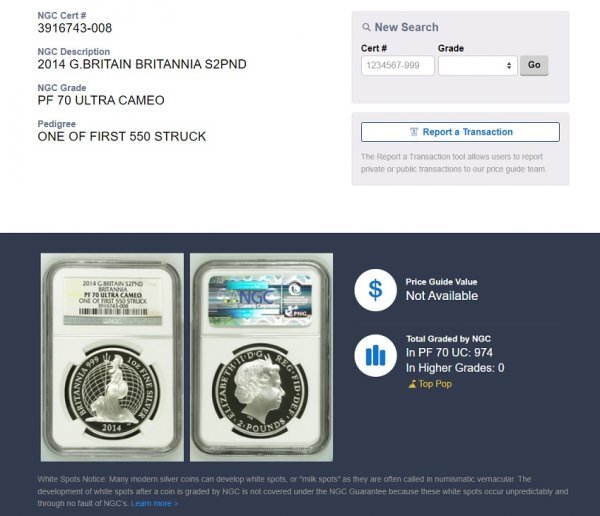Click the bar chart Total Graded icon
Viewport: 600px width, 516px height.
375,356
